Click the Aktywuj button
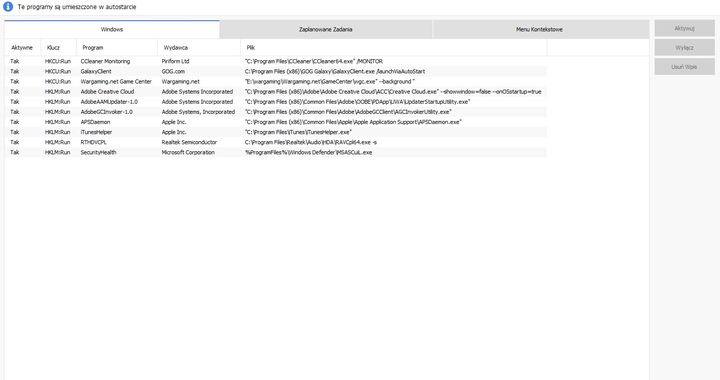This screenshot has width=720, height=380. (684, 28)
